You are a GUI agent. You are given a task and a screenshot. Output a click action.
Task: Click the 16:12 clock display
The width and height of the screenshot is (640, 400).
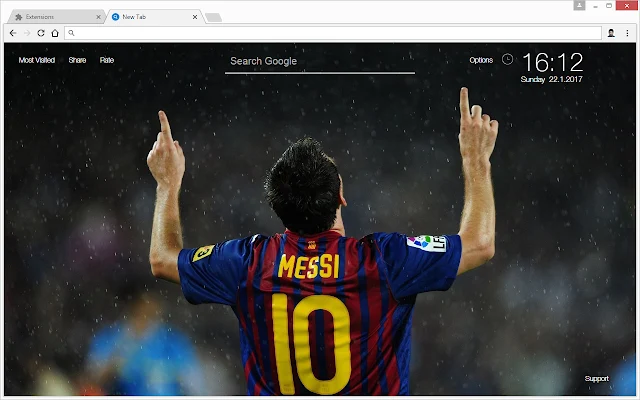[x=553, y=62]
